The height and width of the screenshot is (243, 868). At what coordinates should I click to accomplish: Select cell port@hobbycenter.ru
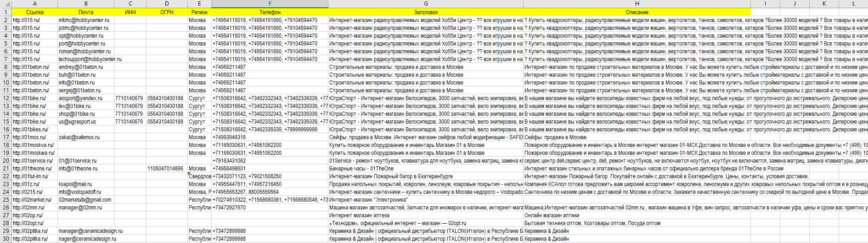click(x=85, y=44)
